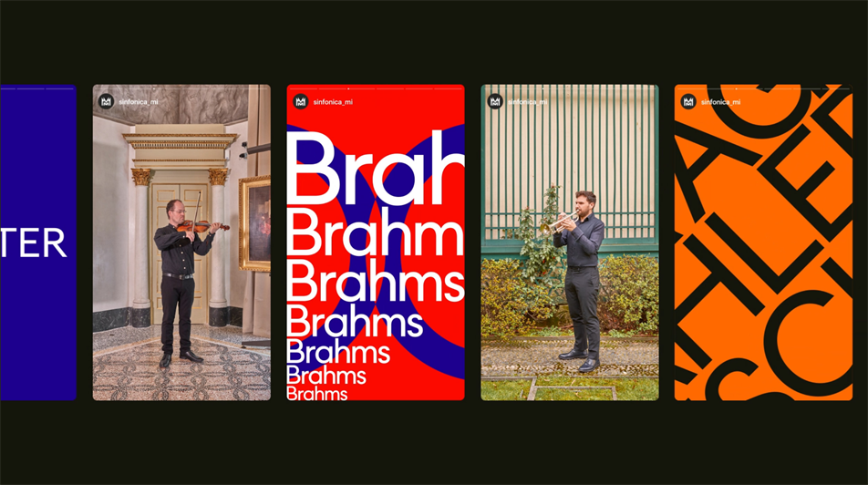The image size is (868, 485).
Task: Click the trumpet being played
Action: [559, 223]
